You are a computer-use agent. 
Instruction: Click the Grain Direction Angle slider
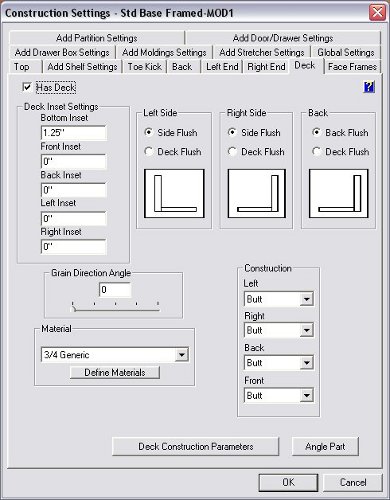(x=115, y=307)
